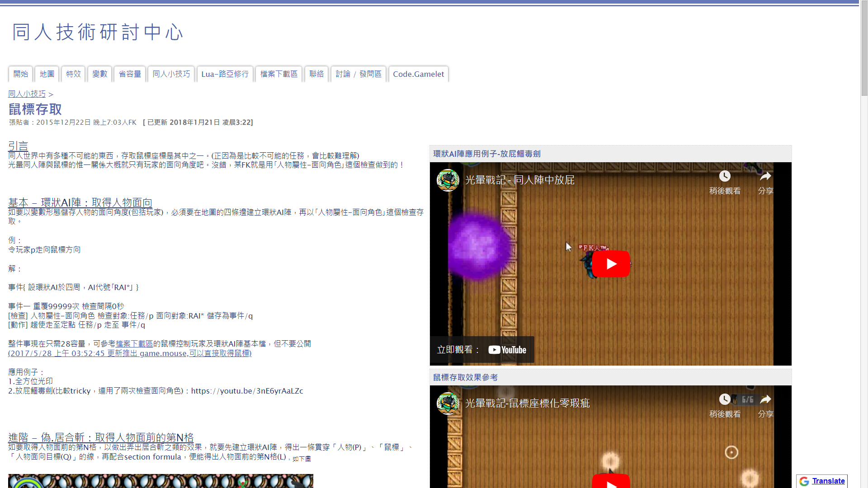
Task: Click the Google Translate icon
Action: coord(804,481)
